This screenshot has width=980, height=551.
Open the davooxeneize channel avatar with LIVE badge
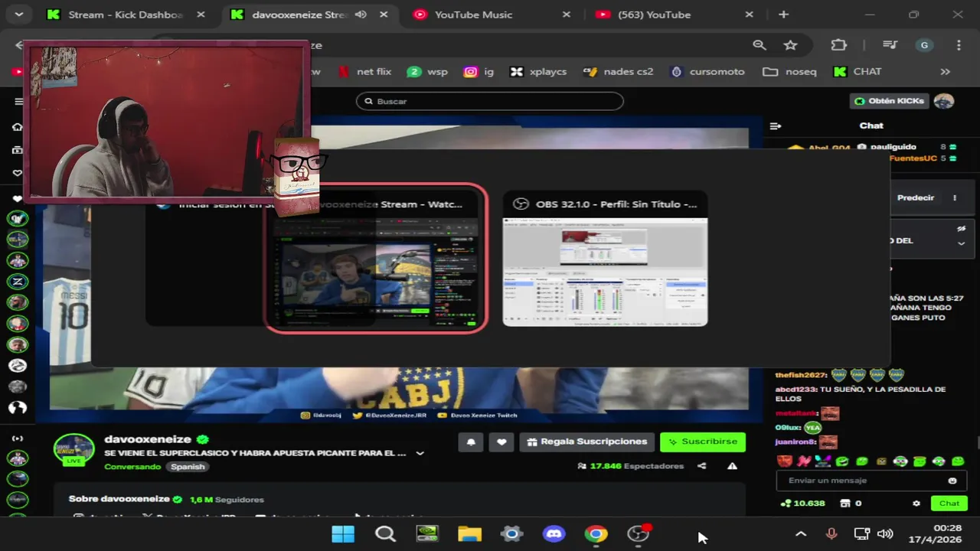click(73, 450)
